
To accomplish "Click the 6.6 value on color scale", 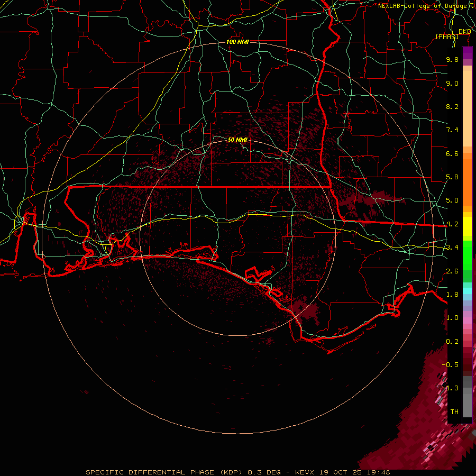I will coord(452,153).
